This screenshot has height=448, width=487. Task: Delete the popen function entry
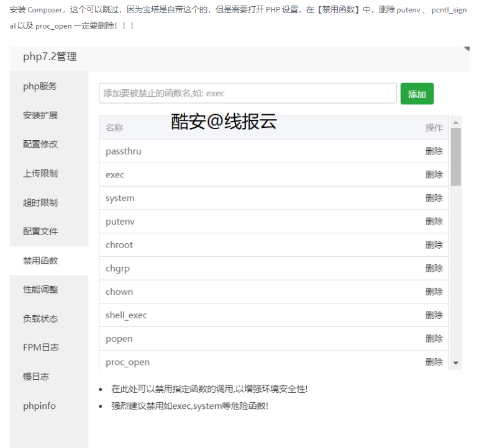[x=434, y=339]
